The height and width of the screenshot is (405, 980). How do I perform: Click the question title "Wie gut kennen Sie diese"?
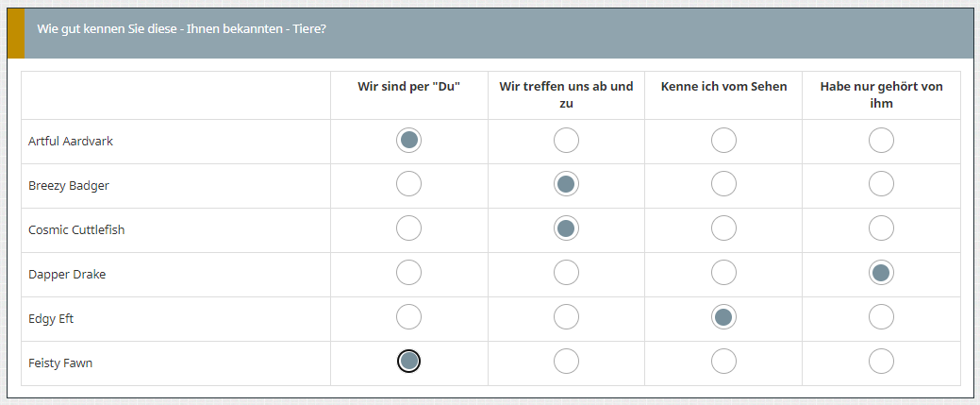point(182,28)
